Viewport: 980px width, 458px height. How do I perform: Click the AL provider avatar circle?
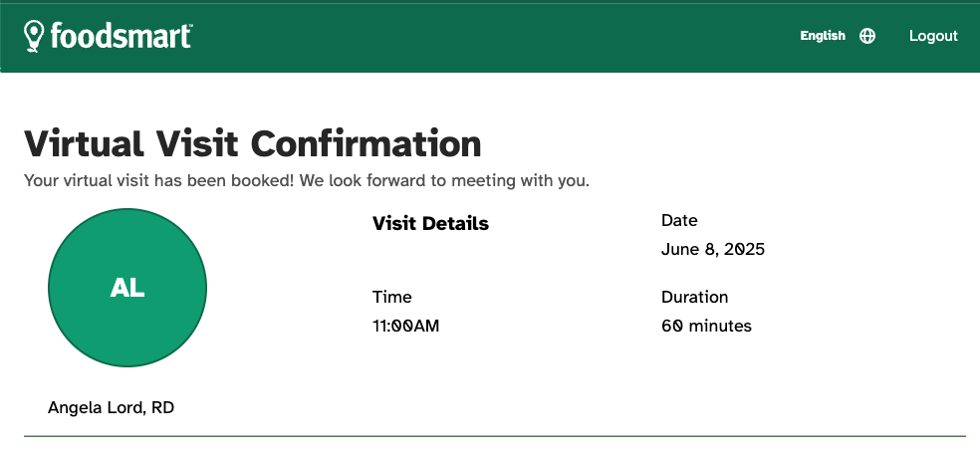pyautogui.click(x=127, y=288)
